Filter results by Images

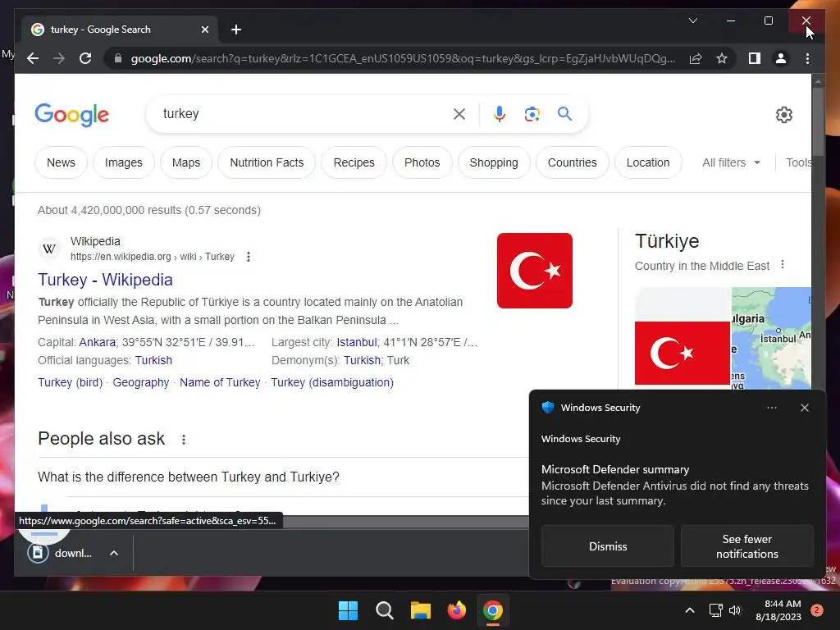(124, 162)
